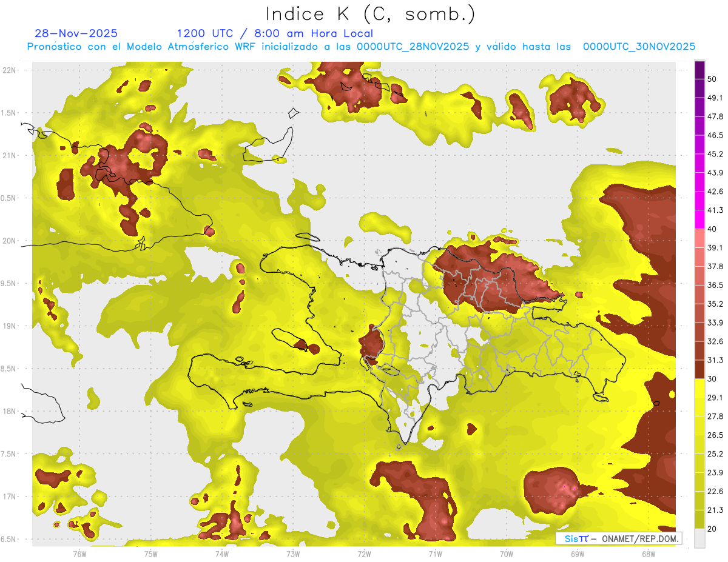Click the "26.5" color scale value
Screen dimensions: 728x562
click(x=715, y=435)
